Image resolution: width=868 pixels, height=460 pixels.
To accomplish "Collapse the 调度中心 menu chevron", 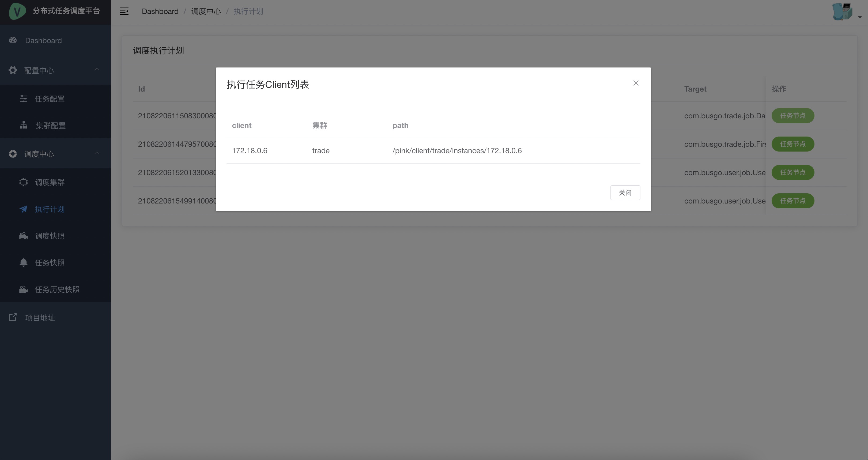I will point(97,153).
